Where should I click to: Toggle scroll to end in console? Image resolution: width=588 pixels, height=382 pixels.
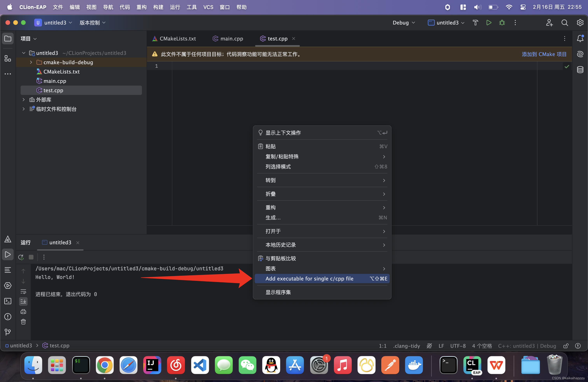[x=23, y=301]
